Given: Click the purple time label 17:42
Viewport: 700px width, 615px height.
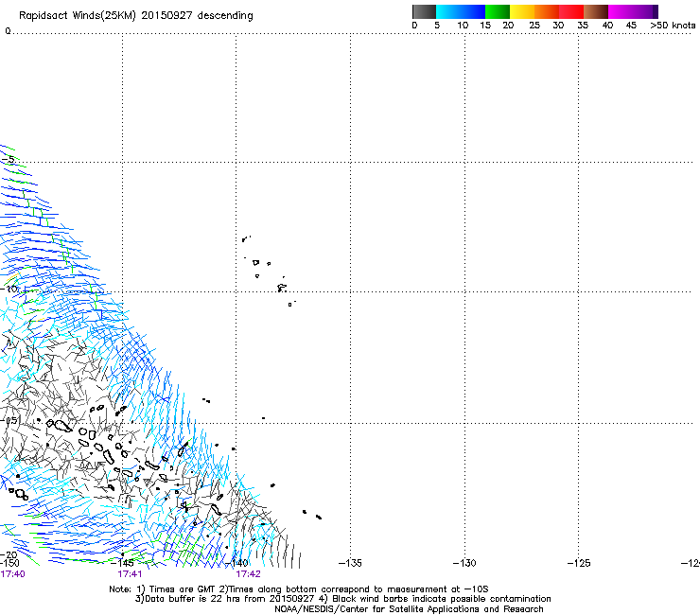Looking at the screenshot, I should point(248,574).
